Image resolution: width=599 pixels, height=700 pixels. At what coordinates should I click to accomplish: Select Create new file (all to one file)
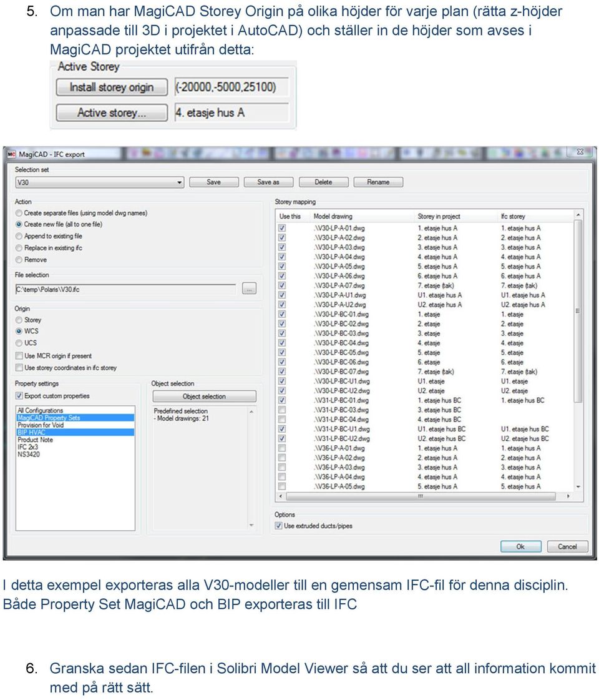coord(19,224)
